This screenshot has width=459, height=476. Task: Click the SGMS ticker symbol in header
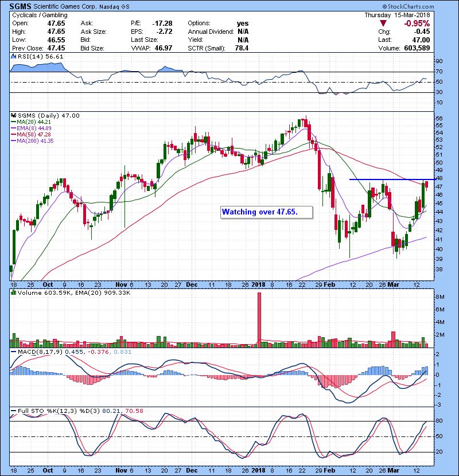pyautogui.click(x=20, y=6)
